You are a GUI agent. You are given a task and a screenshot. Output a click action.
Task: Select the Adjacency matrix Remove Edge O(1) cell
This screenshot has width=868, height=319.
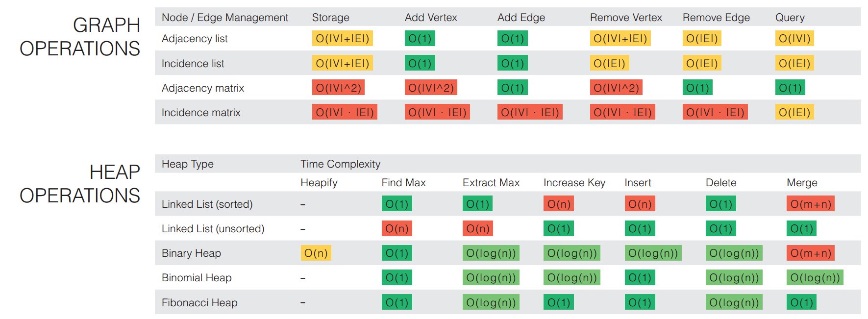pos(697,88)
